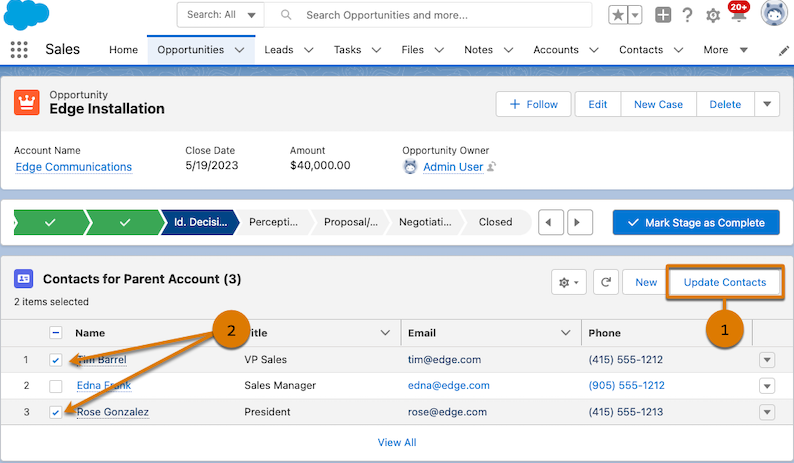Click the Favorites star icon

coord(618,15)
